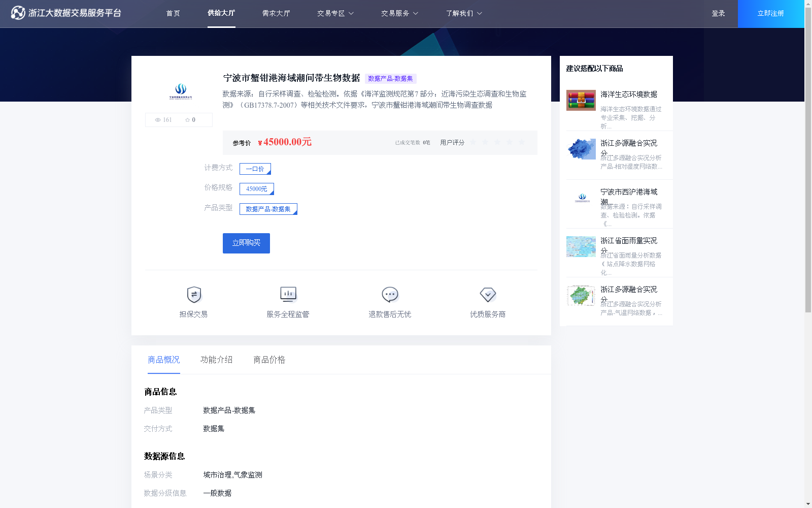Click the 建议搭配以下商品 heading
Viewport: 812px width, 508px height.
coord(594,69)
